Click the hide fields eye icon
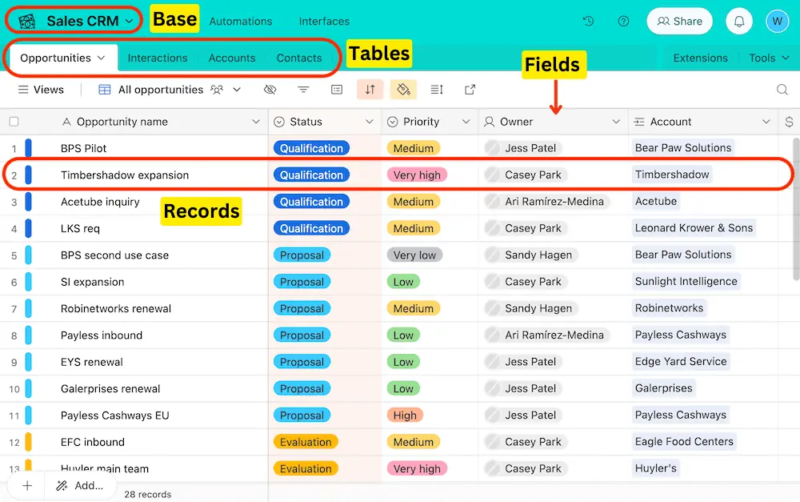Image resolution: width=800 pixels, height=502 pixels. [x=270, y=90]
